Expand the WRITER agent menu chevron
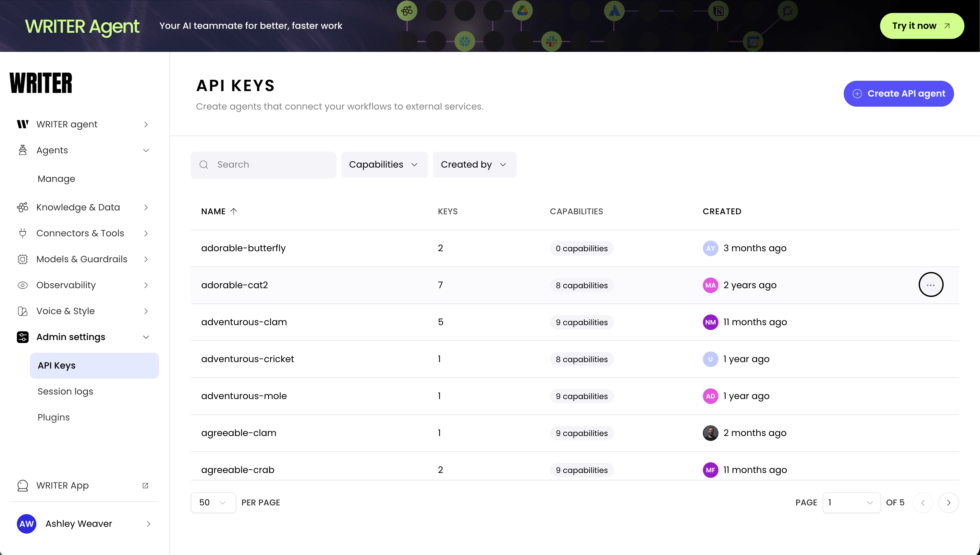980x555 pixels. (x=146, y=124)
